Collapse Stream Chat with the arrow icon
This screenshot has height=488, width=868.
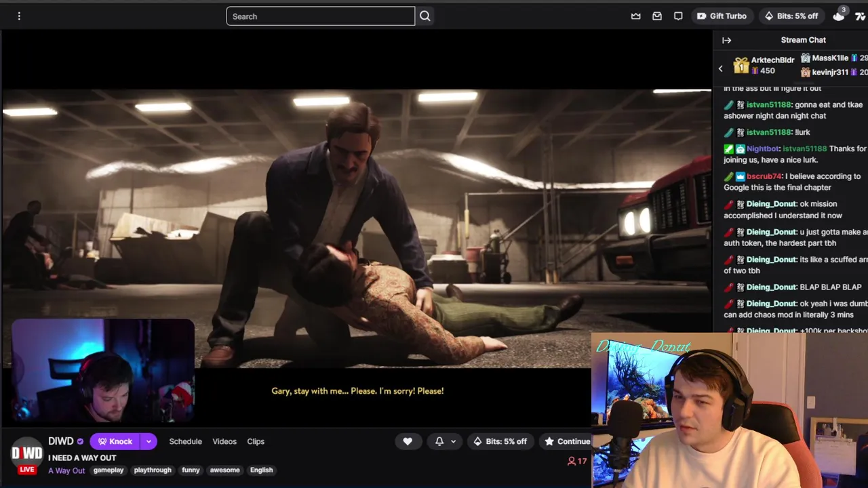coord(726,40)
